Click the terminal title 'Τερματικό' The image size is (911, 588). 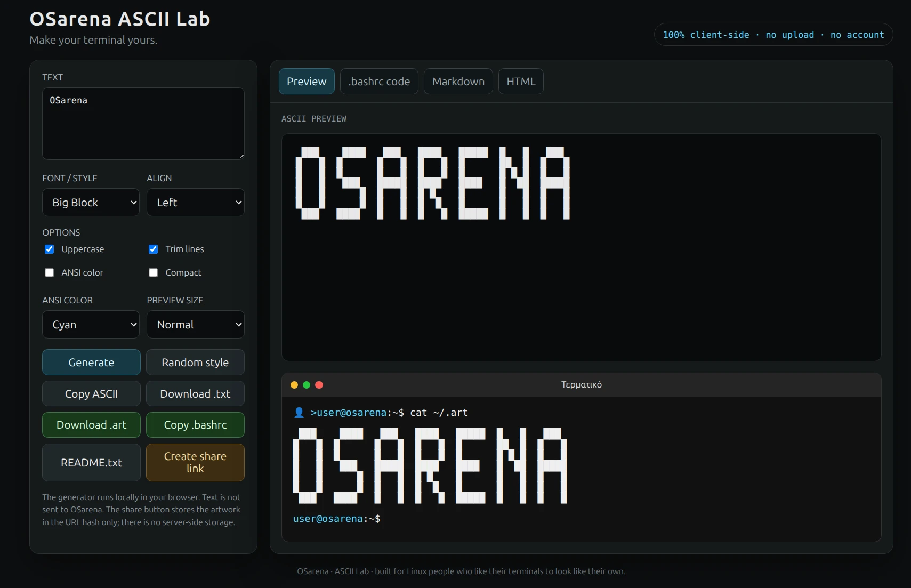582,385
